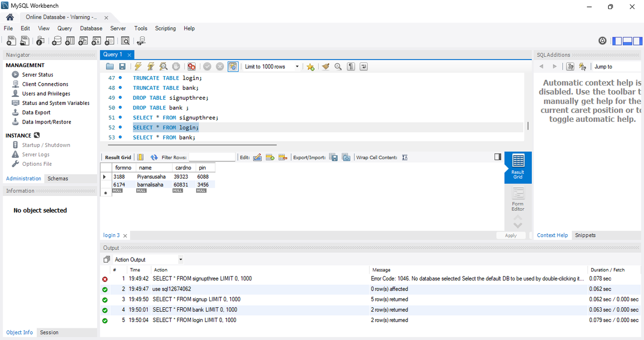This screenshot has width=644, height=340.
Task: Toggle stop-on-error for script execution
Action: point(192,66)
